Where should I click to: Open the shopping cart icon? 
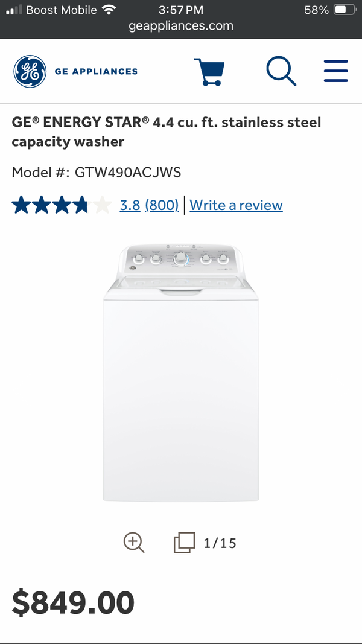click(x=209, y=71)
